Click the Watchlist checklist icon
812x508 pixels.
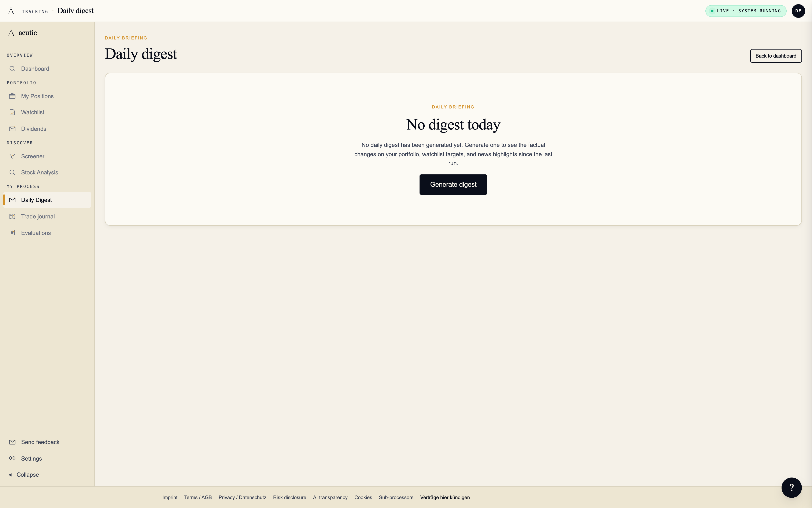[12, 112]
